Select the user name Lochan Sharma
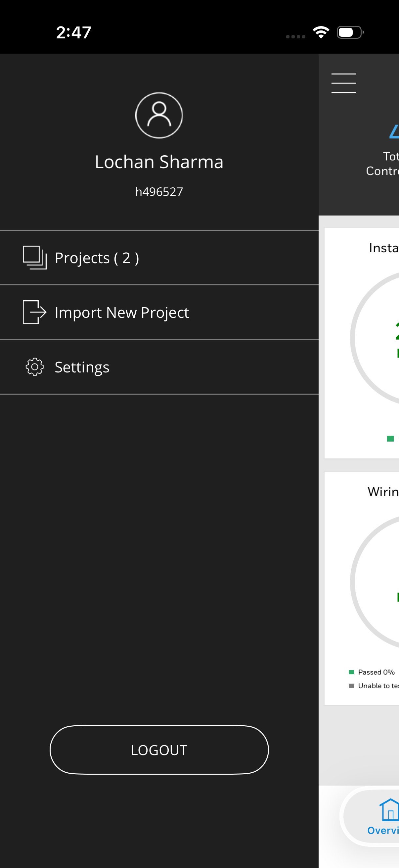The height and width of the screenshot is (868, 399). tap(159, 162)
